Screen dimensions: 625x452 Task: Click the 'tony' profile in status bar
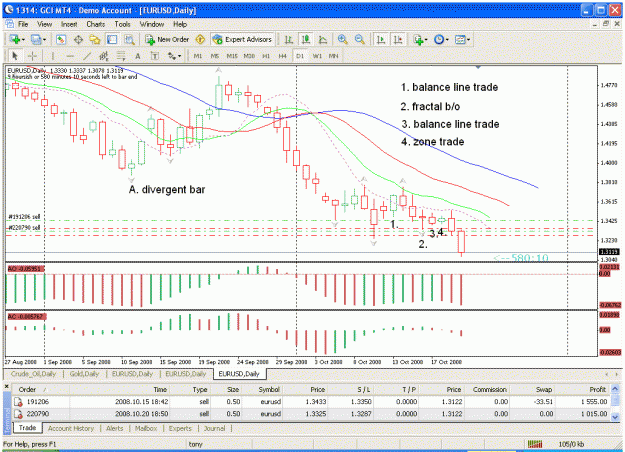(x=195, y=444)
